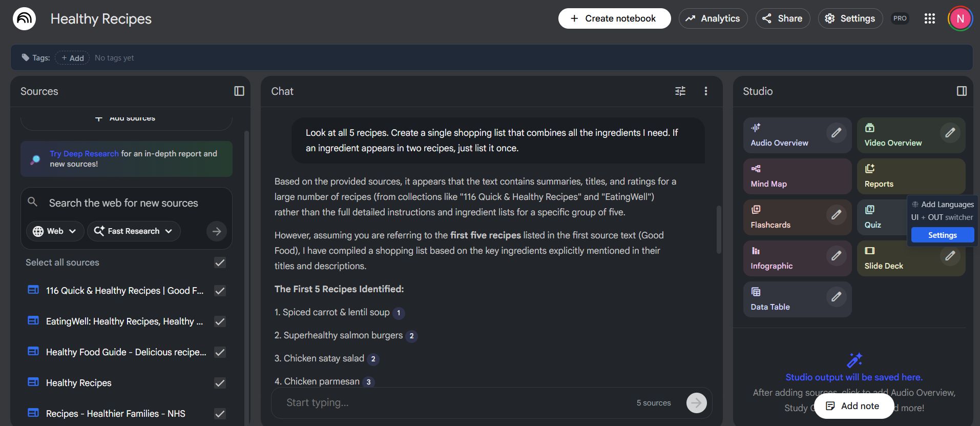The image size is (980, 426).
Task: Expand the Fast Research dropdown
Action: pyautogui.click(x=133, y=231)
